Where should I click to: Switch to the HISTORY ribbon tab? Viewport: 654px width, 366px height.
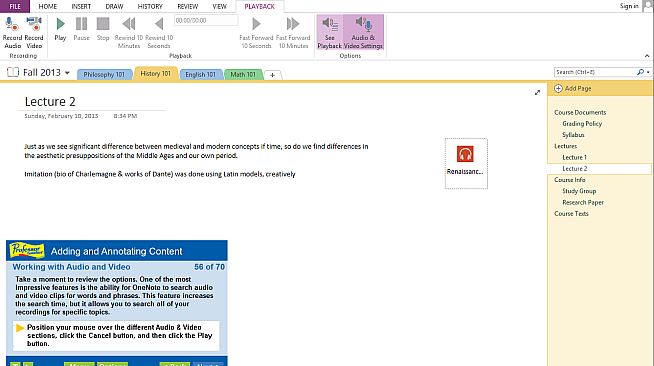[150, 6]
